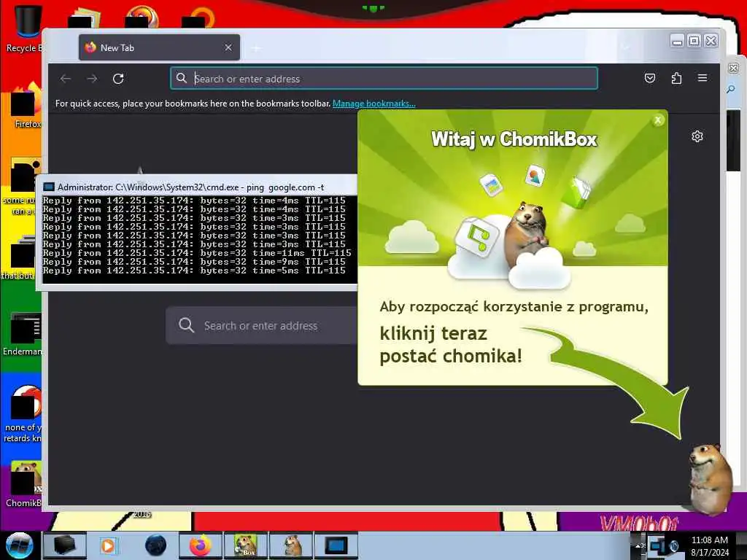Open the Enderman desktop icon

tap(23, 334)
